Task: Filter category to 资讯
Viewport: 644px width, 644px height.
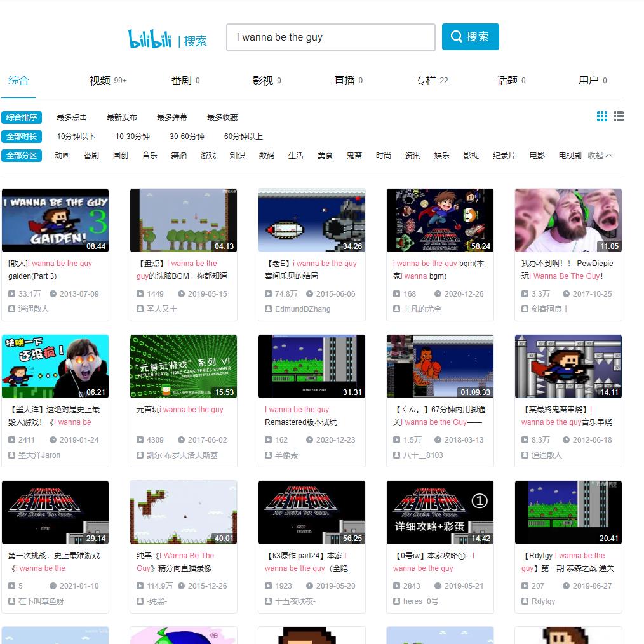Action: coord(413,156)
